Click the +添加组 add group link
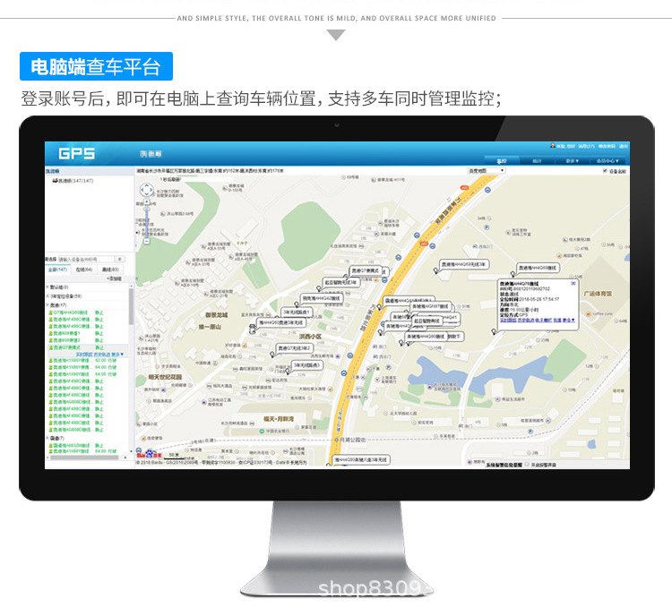This screenshot has height=616, width=672. point(114,278)
